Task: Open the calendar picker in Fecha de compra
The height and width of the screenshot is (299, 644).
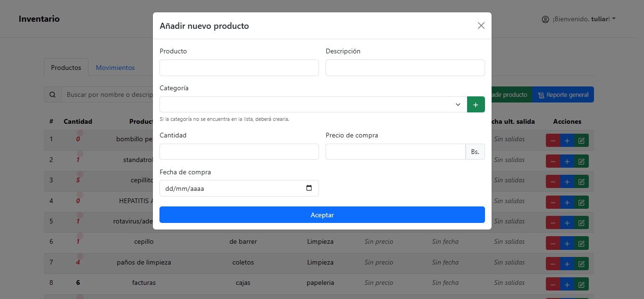Action: [309, 188]
